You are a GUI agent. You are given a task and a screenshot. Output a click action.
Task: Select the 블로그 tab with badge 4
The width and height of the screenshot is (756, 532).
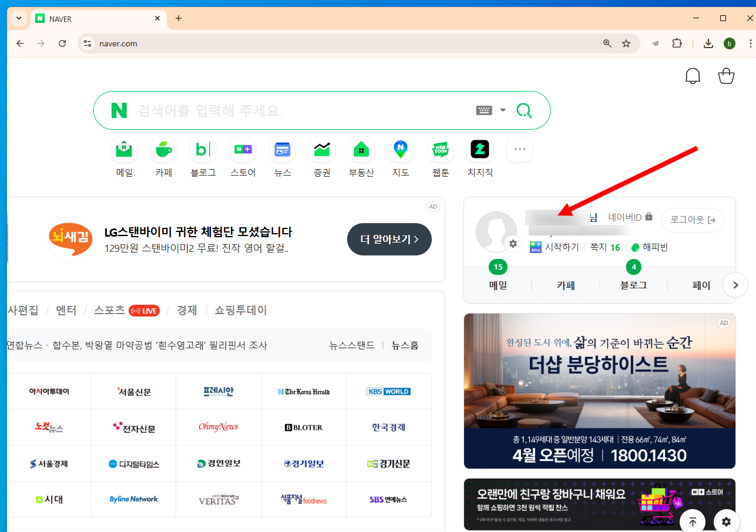point(634,285)
